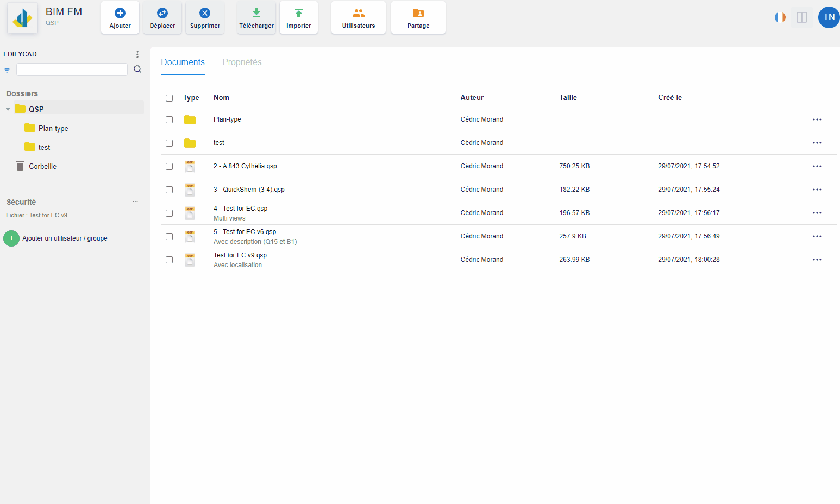Click the Déplacer move icon

pyautogui.click(x=162, y=14)
